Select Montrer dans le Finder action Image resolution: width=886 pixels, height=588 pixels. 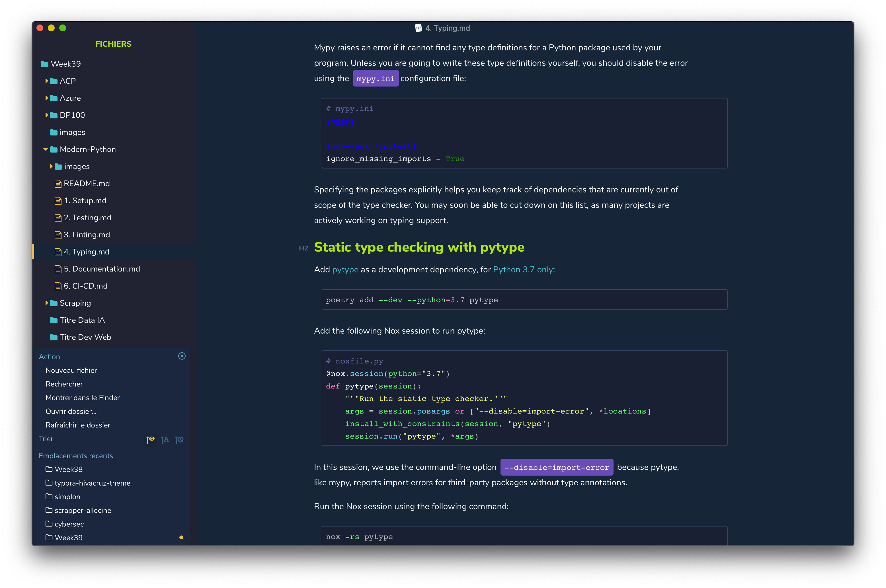(x=83, y=398)
